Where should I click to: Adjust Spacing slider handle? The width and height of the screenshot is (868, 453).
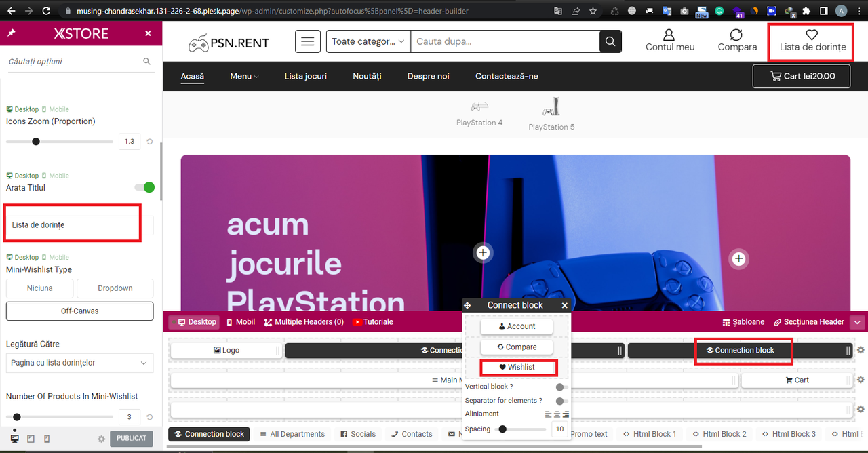[502, 429]
